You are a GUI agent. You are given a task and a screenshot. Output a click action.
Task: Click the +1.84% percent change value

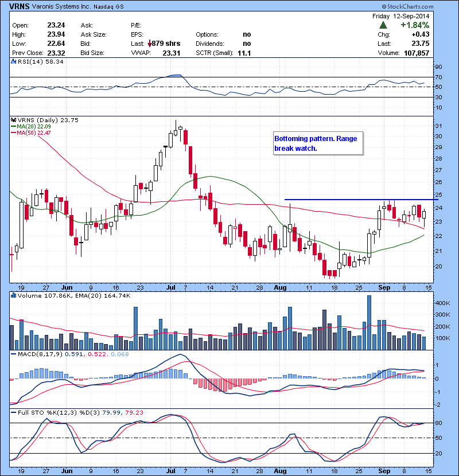click(x=415, y=25)
